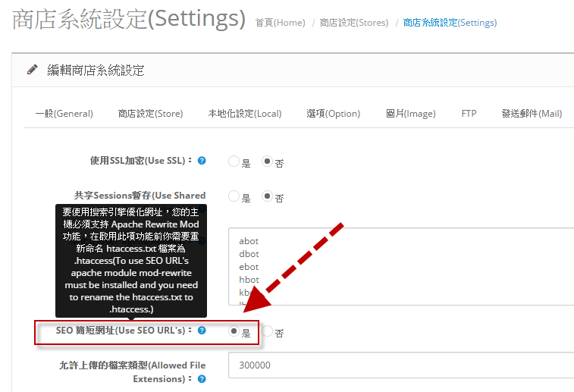Click the 編輯商店系統設定 panel heading text
The width and height of the screenshot is (574, 392).
click(x=96, y=71)
